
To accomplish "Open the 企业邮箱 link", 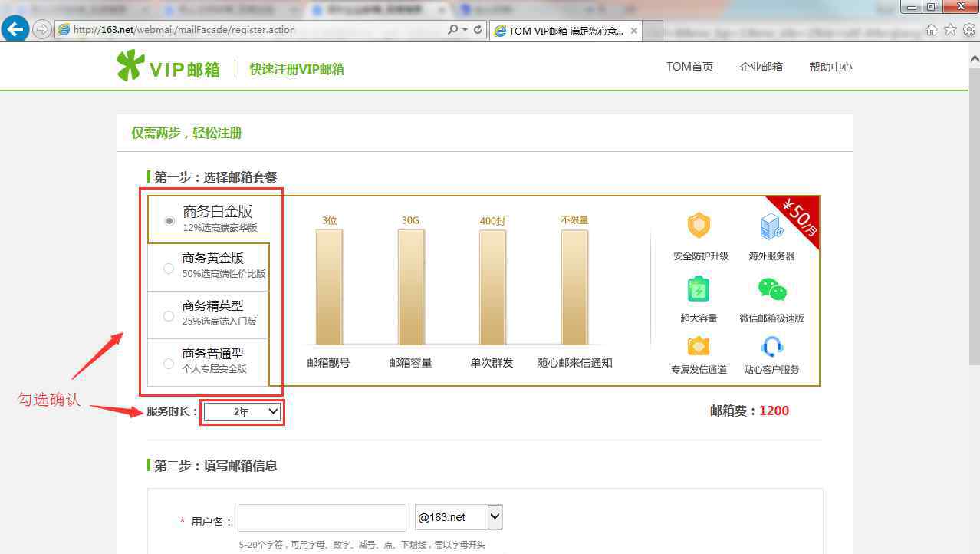I will point(761,67).
